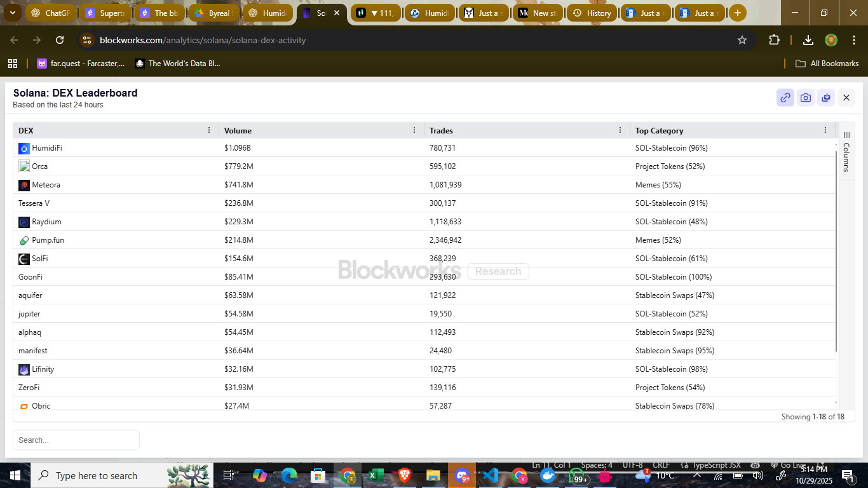
Task: Sort the table by the DEX header
Action: coord(26,131)
